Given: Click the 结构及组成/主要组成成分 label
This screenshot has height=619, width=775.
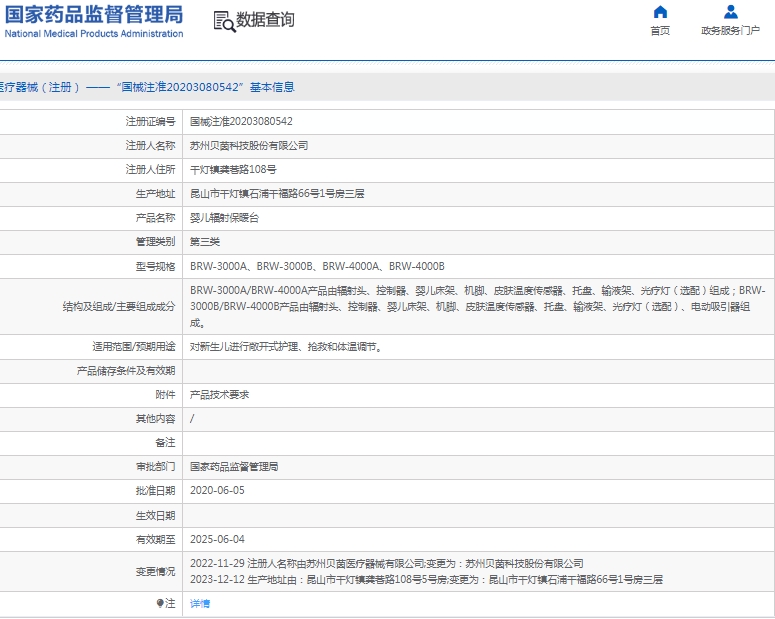Looking at the screenshot, I should pos(119,307).
